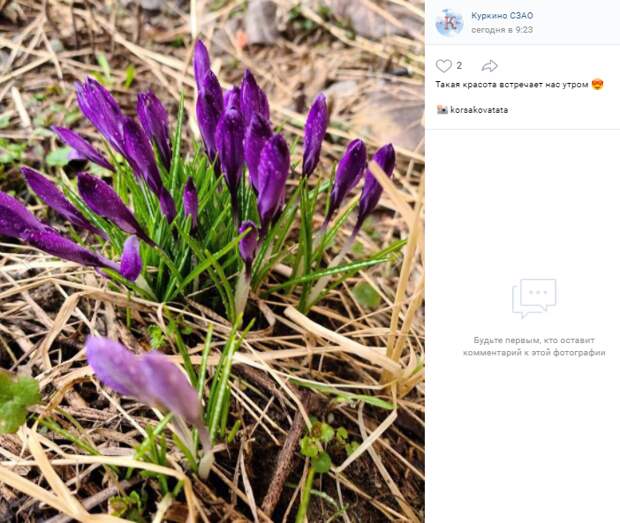
Task: Click the timestamp сегодня в 9:23
Action: point(502,30)
